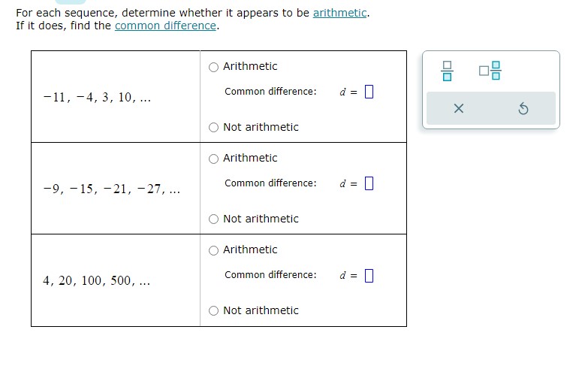Viewport: 588px width, 375px height.
Task: Click the Arithmetic label in the first row
Action: [x=250, y=66]
